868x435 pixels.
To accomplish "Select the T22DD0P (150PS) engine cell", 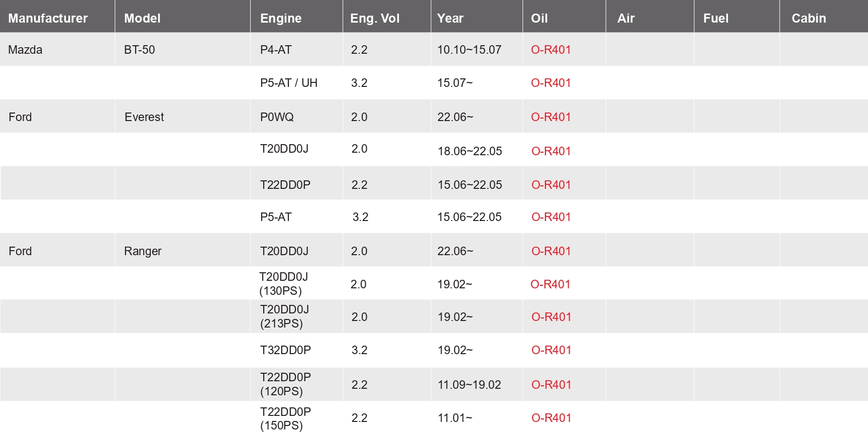I will (x=285, y=418).
